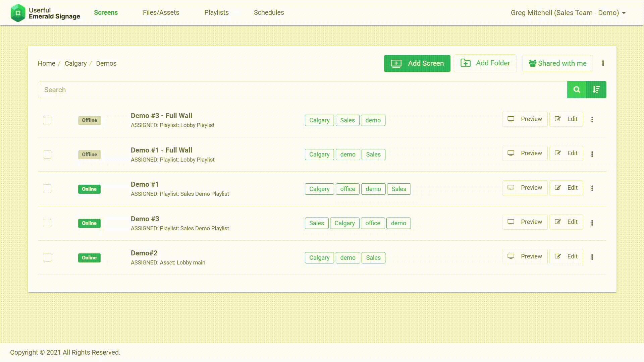Edit the online Demo #1 screen

(x=566, y=188)
